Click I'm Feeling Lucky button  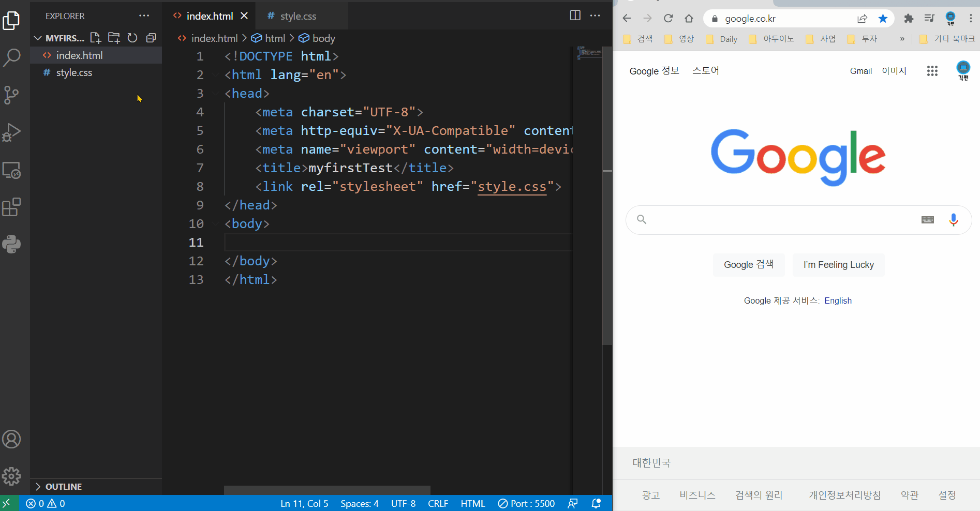pyautogui.click(x=839, y=265)
